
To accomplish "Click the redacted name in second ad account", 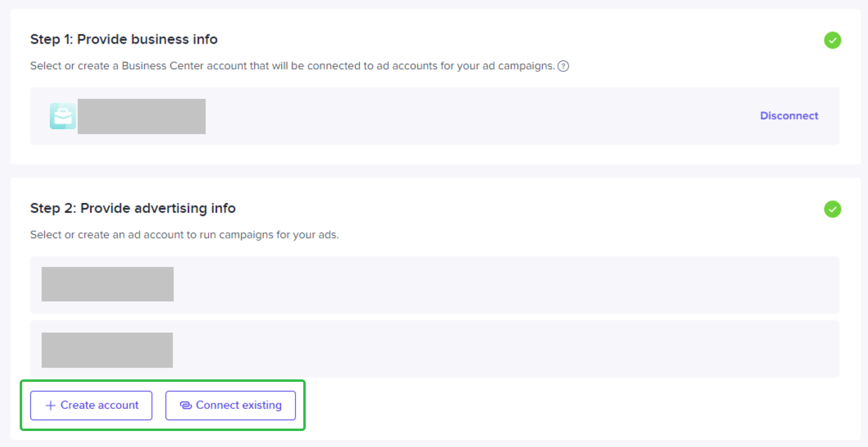I will [x=107, y=350].
